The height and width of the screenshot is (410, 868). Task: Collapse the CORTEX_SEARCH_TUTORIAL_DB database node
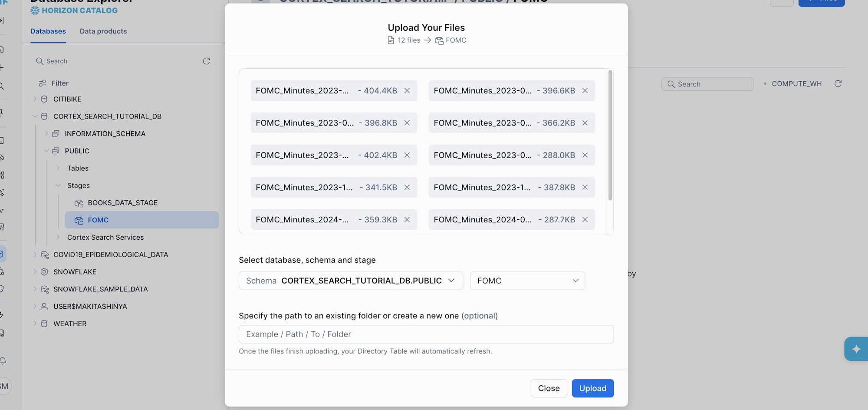coord(35,116)
